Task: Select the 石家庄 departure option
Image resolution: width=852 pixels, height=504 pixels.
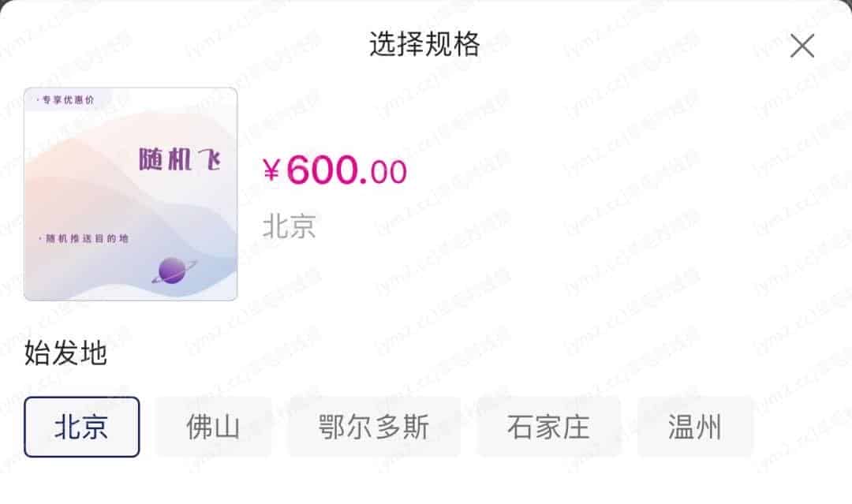Action: pos(549,427)
